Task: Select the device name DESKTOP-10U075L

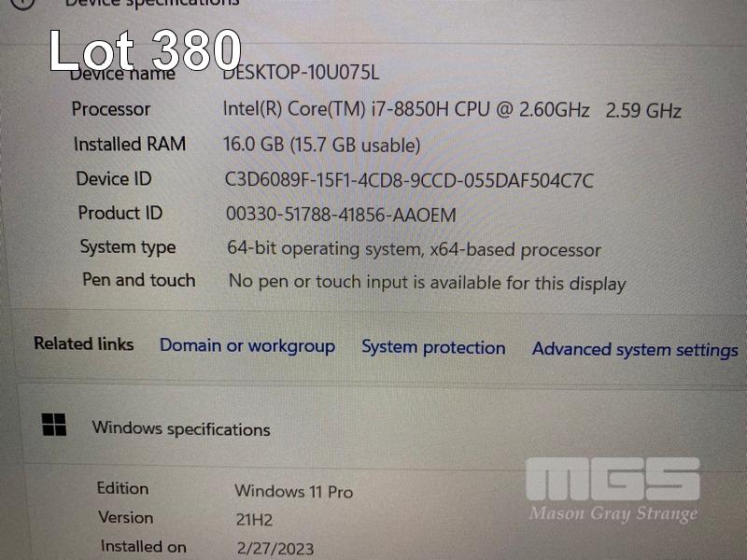Action: (301, 73)
